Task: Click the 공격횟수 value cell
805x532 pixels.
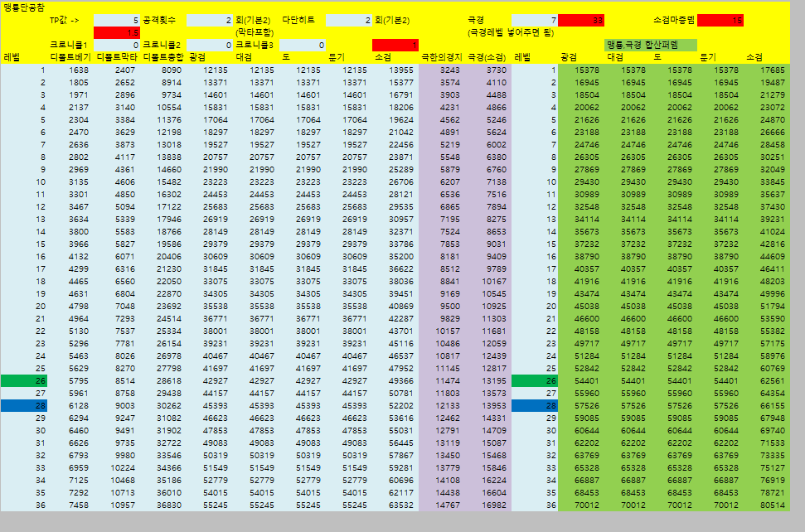Action: [x=211, y=19]
